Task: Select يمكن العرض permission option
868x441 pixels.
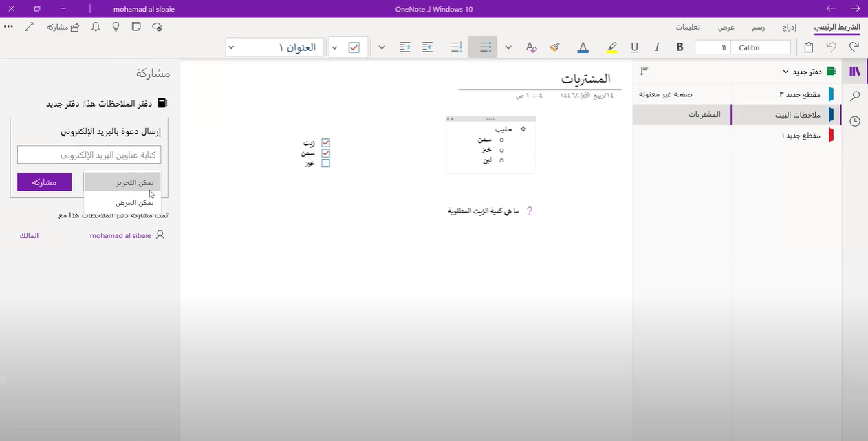Action: coord(122,202)
